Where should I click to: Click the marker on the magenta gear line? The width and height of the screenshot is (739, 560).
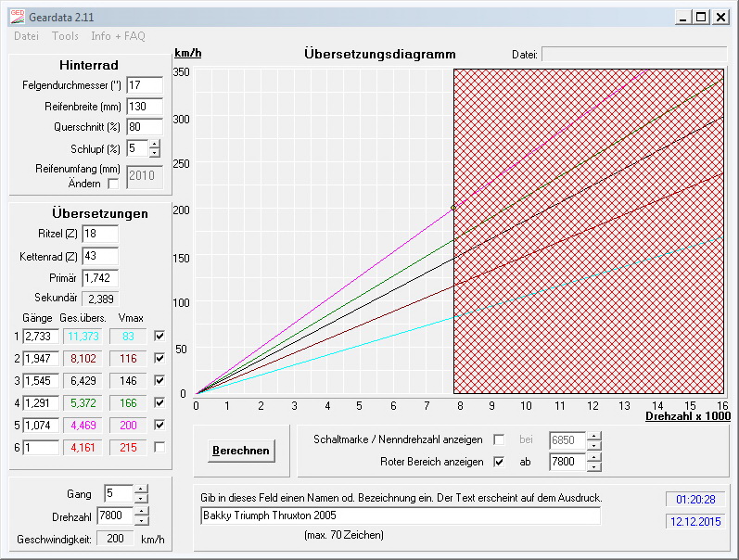(x=453, y=207)
